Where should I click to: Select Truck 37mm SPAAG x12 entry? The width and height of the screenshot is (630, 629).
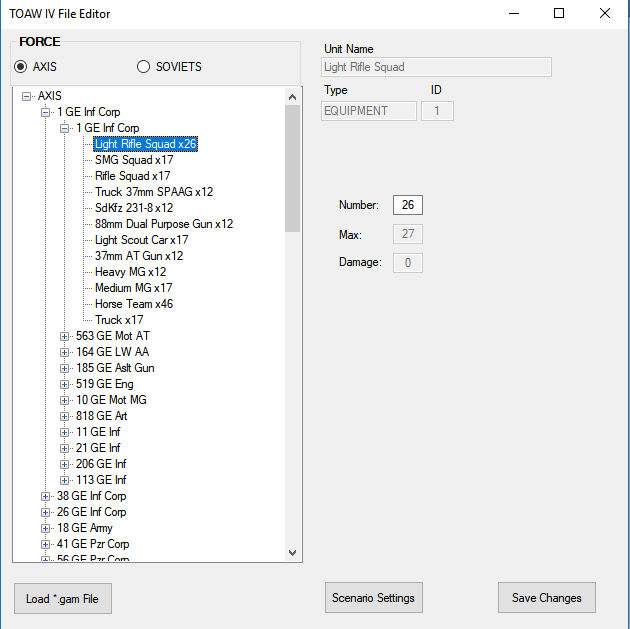click(154, 192)
